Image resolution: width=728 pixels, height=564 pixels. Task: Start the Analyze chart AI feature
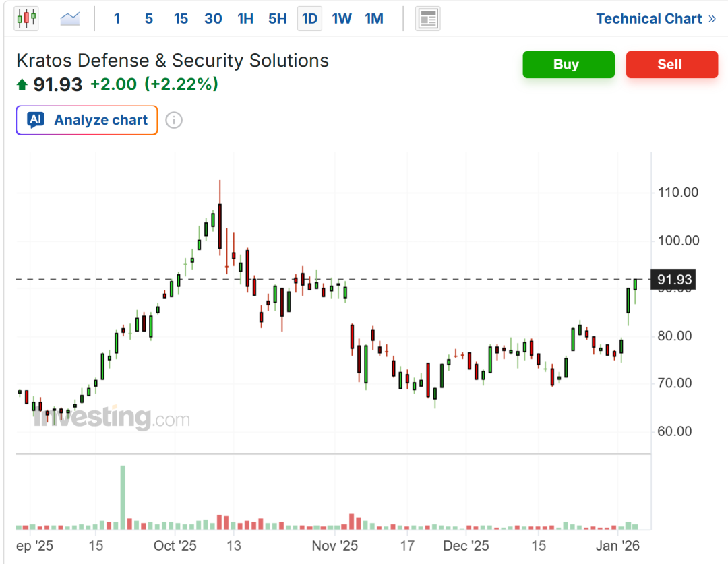[87, 120]
